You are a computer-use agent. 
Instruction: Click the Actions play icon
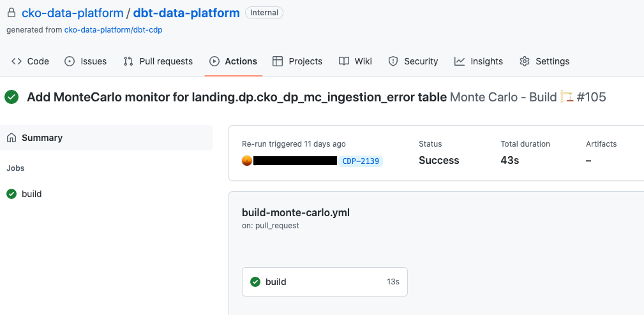pyautogui.click(x=214, y=61)
